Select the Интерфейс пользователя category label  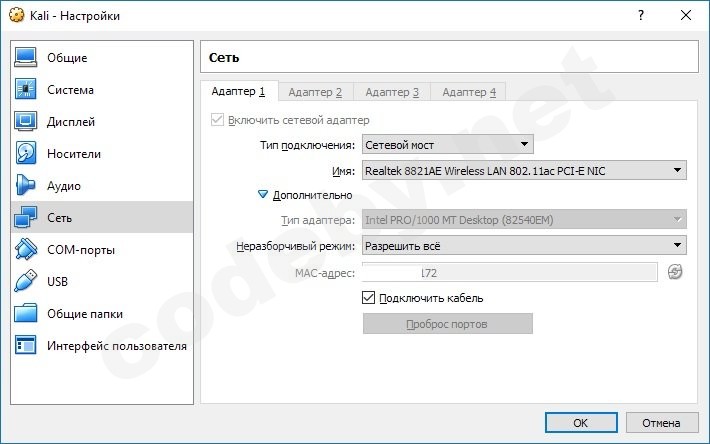117,346
